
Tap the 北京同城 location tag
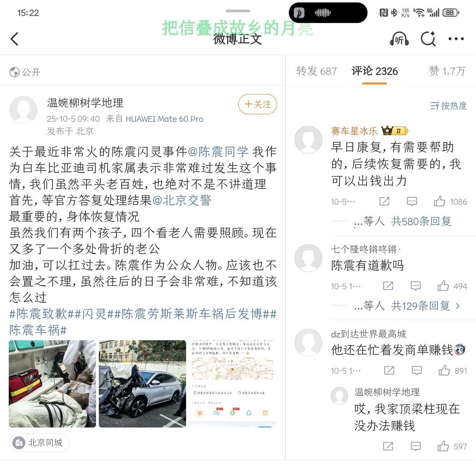click(39, 443)
